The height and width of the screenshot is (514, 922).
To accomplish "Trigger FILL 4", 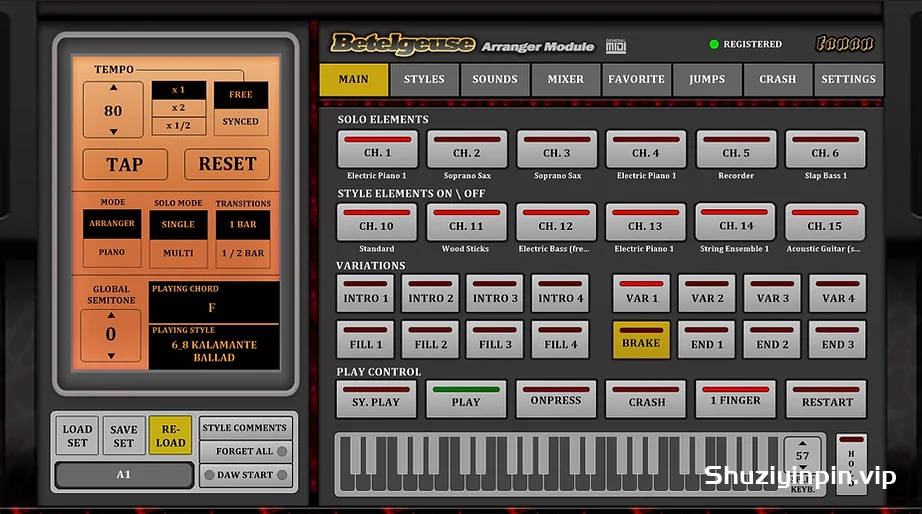I will point(560,340).
